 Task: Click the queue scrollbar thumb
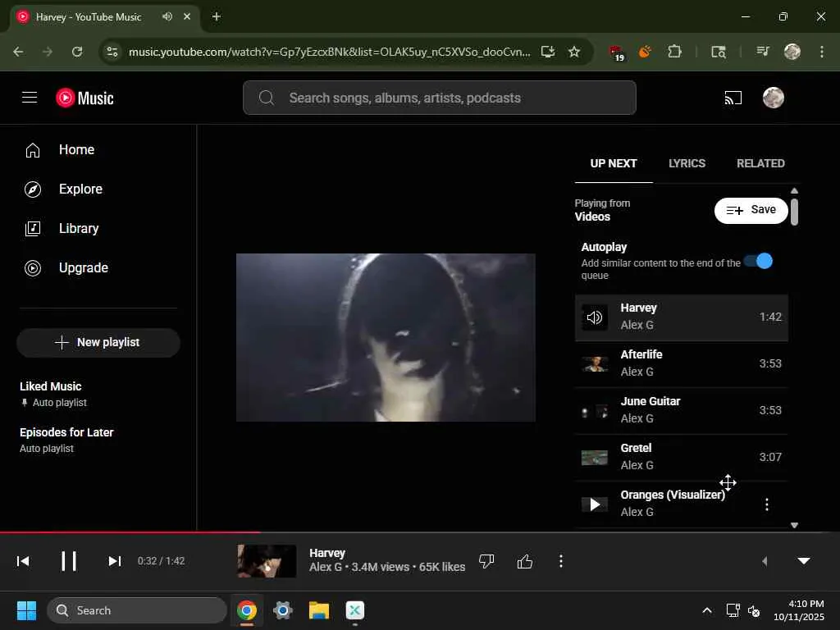[x=794, y=212]
